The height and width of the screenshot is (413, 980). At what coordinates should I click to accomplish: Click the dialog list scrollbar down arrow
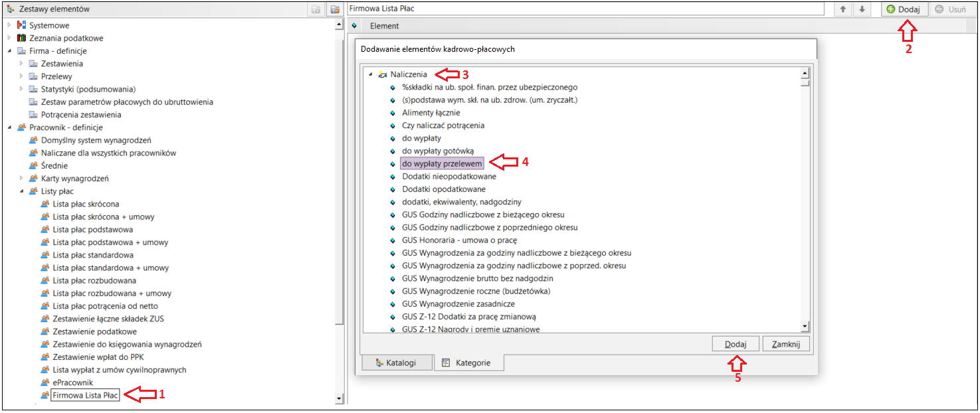click(x=805, y=326)
